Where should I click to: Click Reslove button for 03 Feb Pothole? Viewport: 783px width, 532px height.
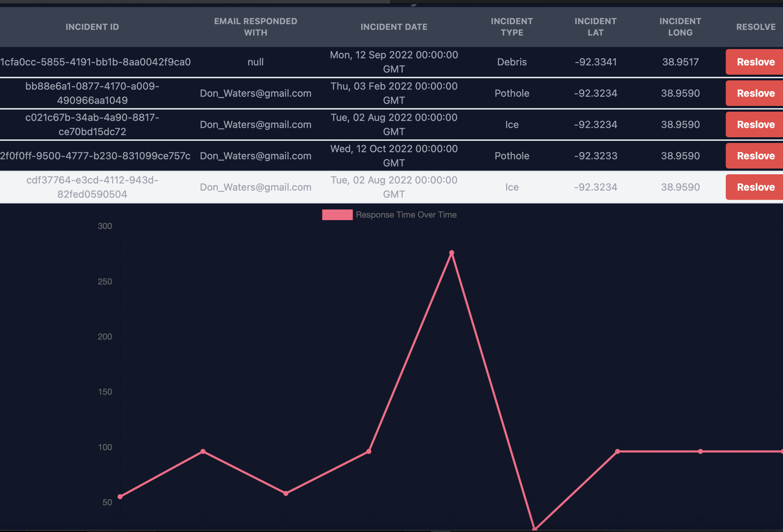pos(755,93)
